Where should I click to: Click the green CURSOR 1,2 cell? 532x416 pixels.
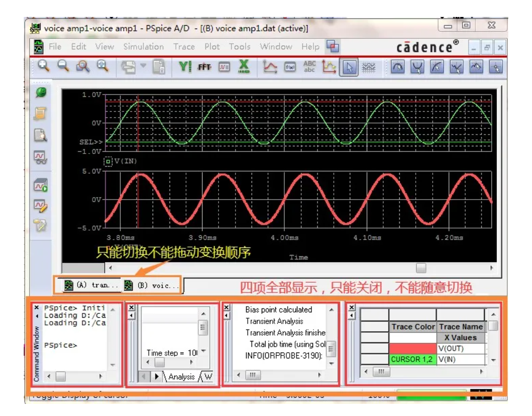[x=413, y=359]
